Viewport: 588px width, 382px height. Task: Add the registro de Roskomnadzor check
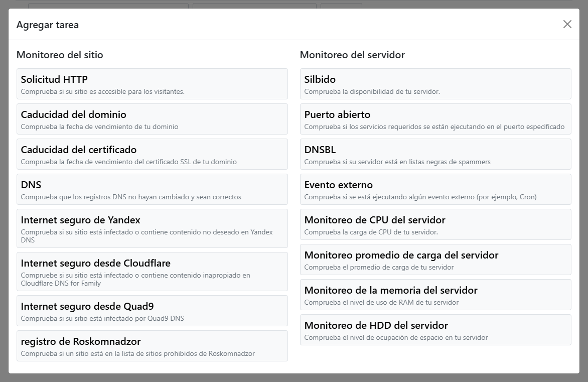152,346
